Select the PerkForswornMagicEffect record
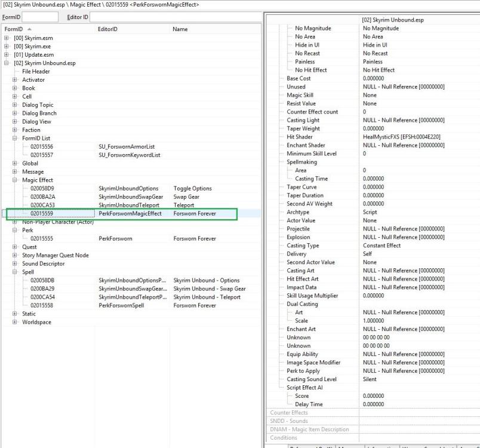480x448 pixels. 130,213
